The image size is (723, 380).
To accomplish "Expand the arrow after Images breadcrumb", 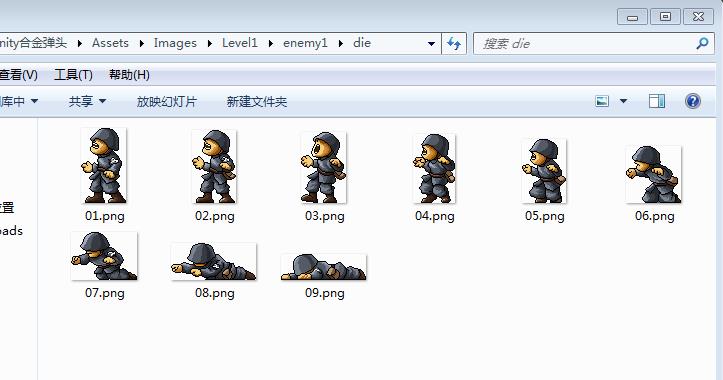I will (210, 44).
